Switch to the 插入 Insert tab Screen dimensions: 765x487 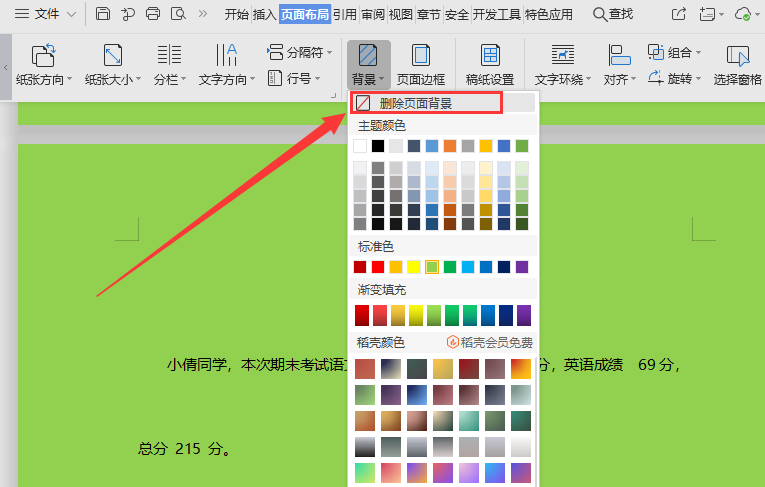265,14
